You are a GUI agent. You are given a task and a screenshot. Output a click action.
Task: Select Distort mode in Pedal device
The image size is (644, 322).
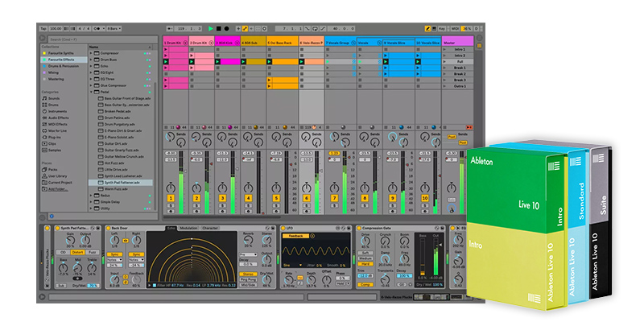[76, 252]
